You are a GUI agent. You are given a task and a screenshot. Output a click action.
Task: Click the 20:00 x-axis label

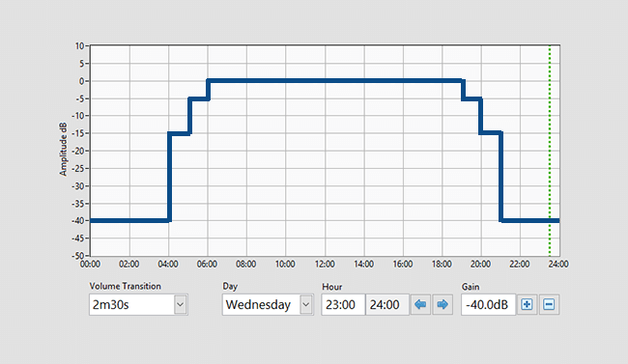[x=480, y=265]
